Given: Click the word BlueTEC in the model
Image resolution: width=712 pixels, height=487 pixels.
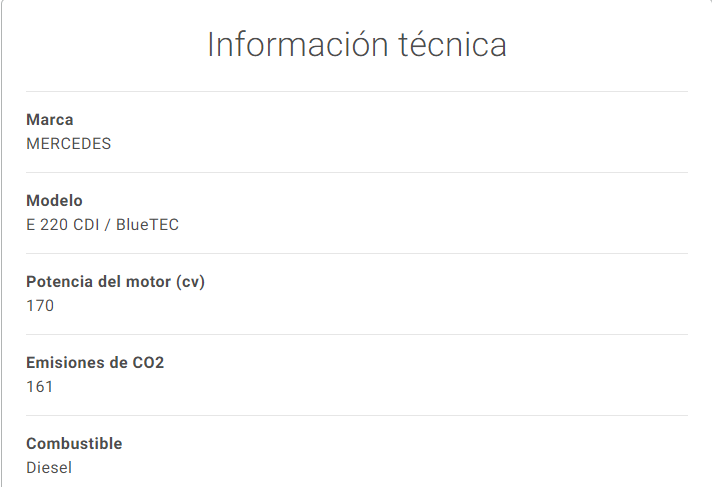Looking at the screenshot, I should tap(148, 225).
